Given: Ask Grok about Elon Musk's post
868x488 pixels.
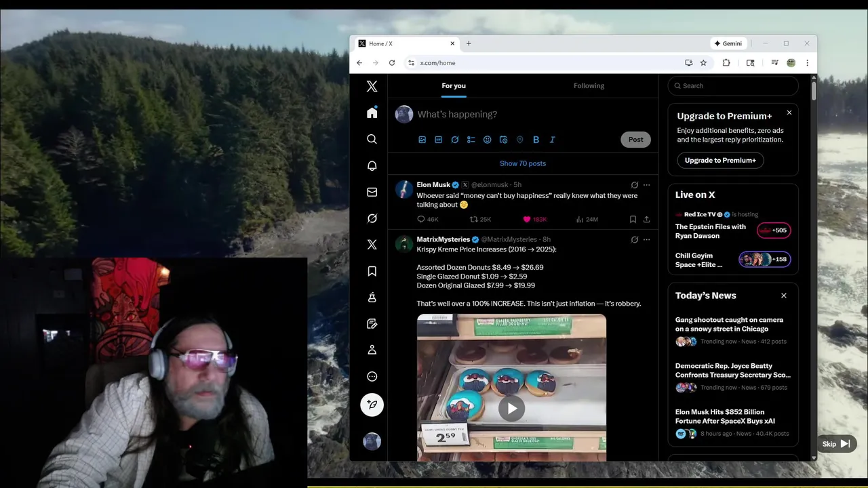Looking at the screenshot, I should 634,184.
